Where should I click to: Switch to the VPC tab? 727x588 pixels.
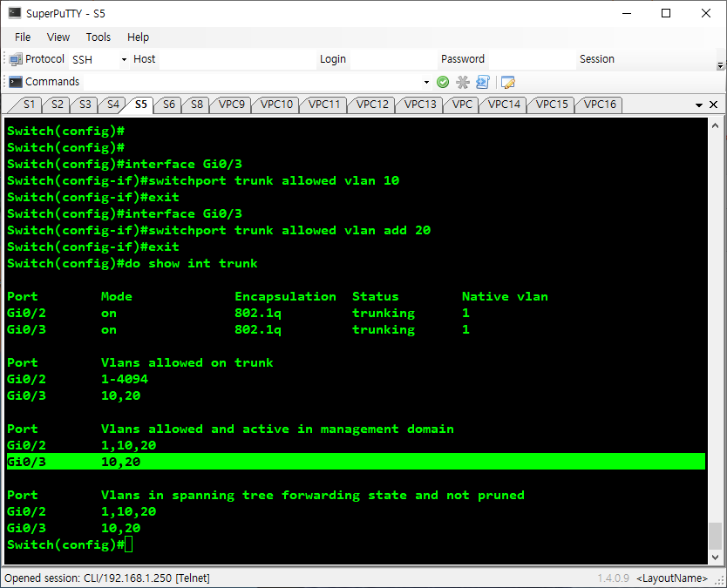[x=462, y=105]
